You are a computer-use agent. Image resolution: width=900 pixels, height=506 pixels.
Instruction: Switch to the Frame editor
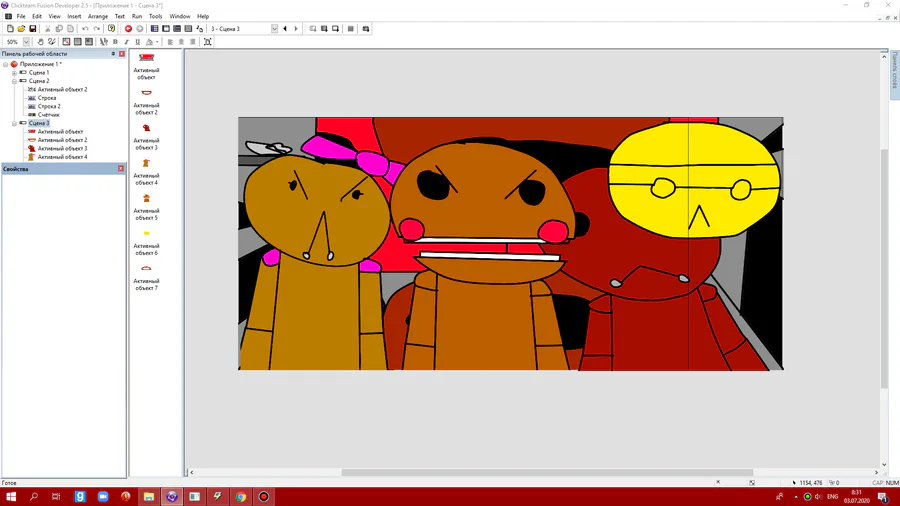point(166,29)
